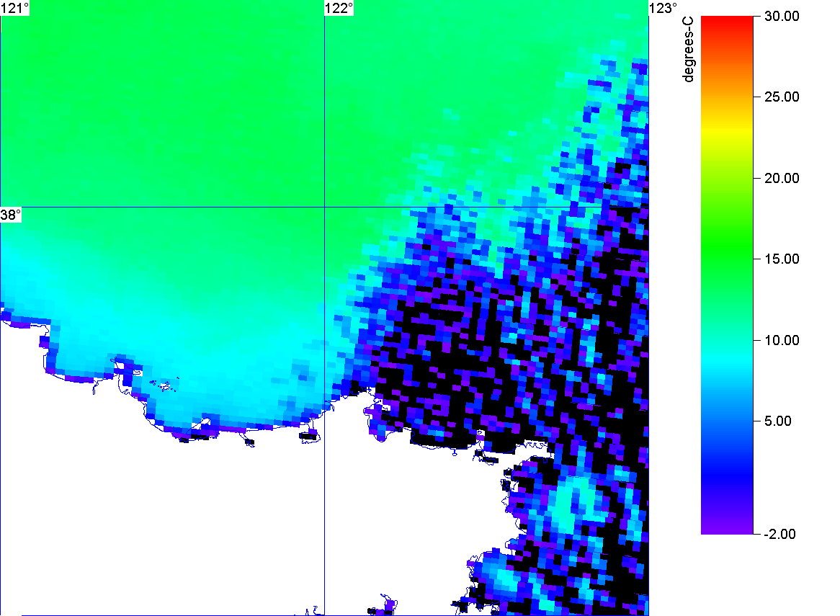
Task: Click the -2.00 colorbar value
Action: [779, 534]
